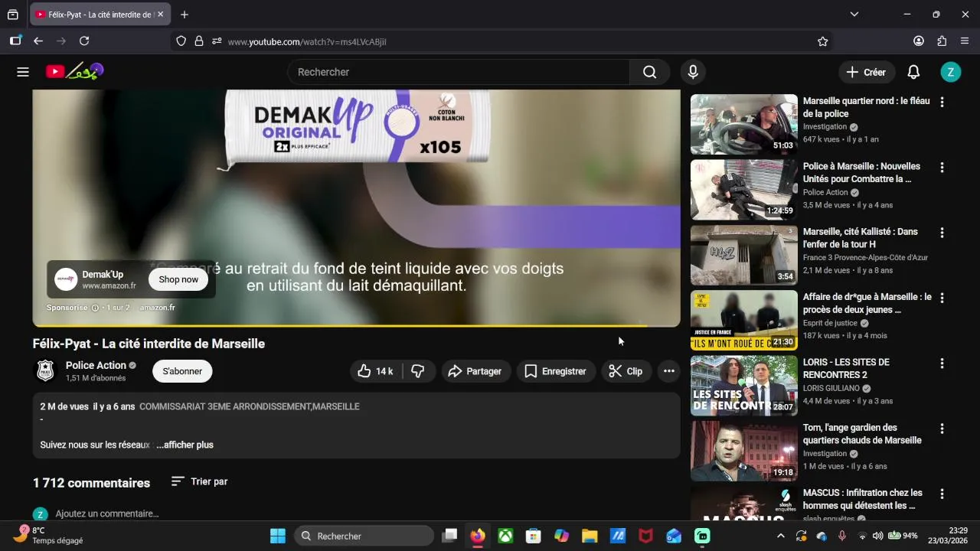Image resolution: width=980 pixels, height=551 pixels.
Task: Open more actions three-dot menu under video
Action: point(668,371)
